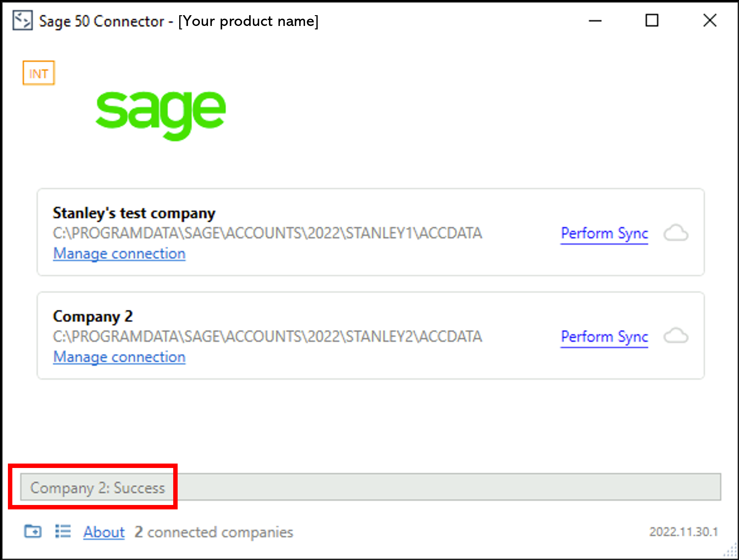Click the Sage 50 Connector title icon
This screenshot has width=739, height=560.
[22, 21]
